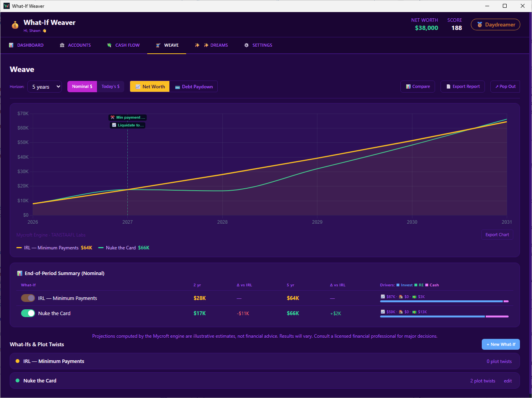This screenshot has height=398, width=532.
Task: Click the Debt Paydown card icon
Action: tap(178, 87)
